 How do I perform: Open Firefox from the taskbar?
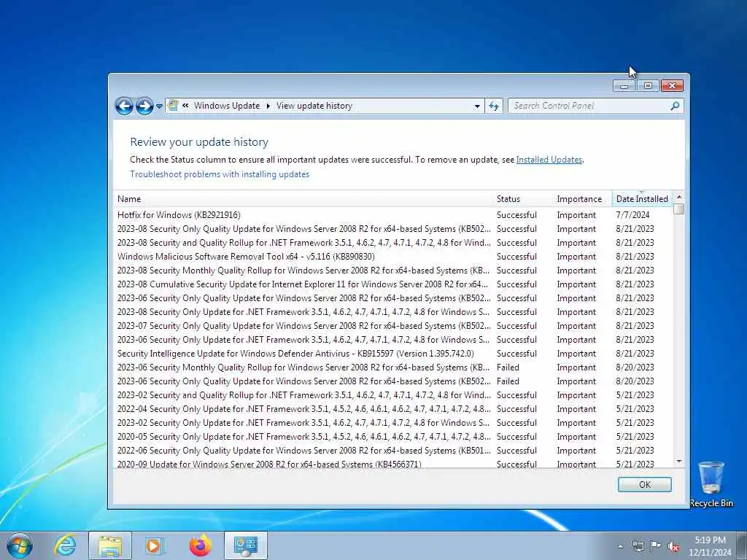[x=200, y=545]
